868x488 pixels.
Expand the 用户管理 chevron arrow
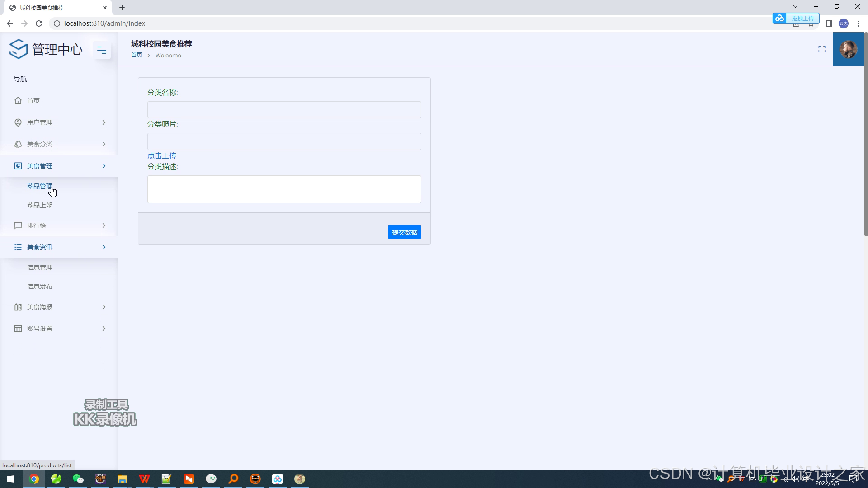pos(104,122)
